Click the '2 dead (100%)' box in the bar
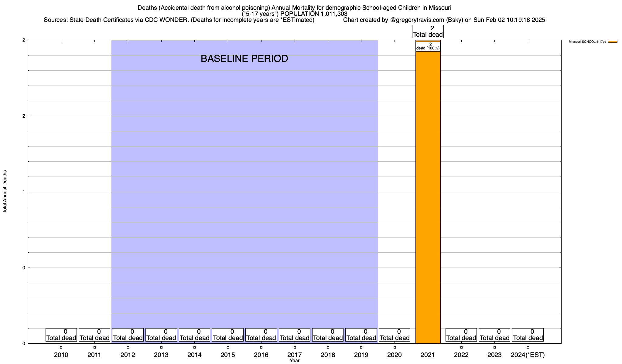This screenshot has height=364, width=622. point(428,46)
